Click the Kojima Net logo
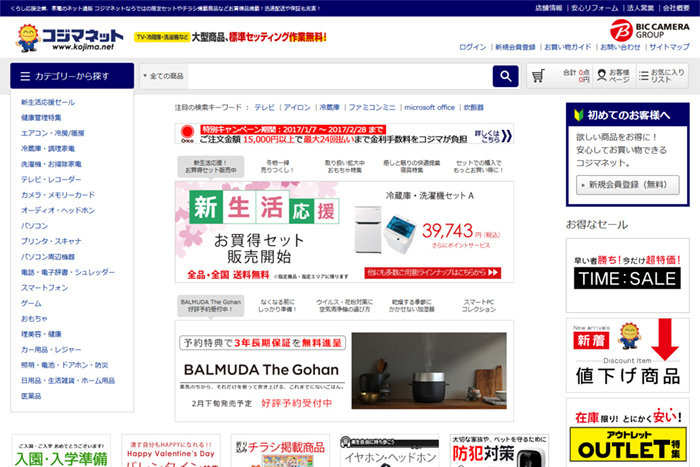 (x=69, y=38)
